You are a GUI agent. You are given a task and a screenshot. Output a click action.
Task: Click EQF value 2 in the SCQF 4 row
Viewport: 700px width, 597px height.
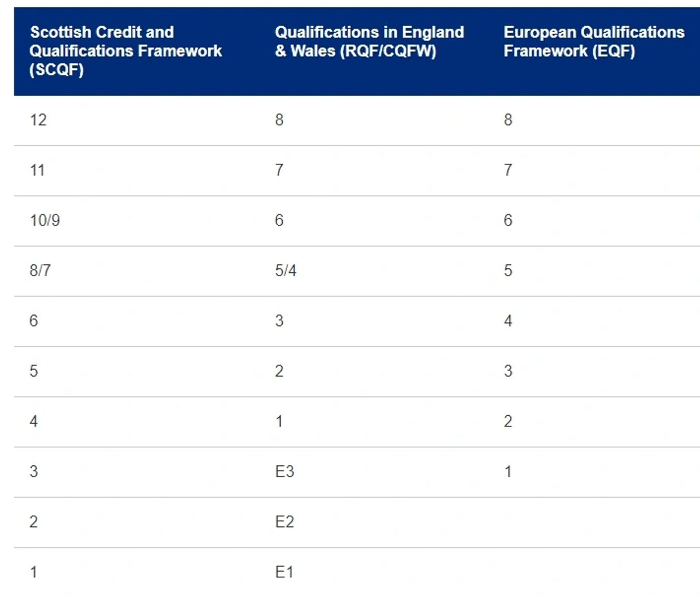pos(508,421)
